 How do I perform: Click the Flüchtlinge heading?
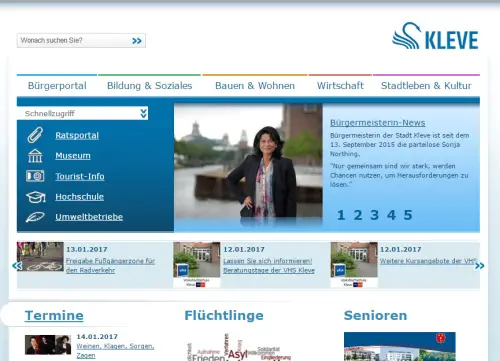224,315
